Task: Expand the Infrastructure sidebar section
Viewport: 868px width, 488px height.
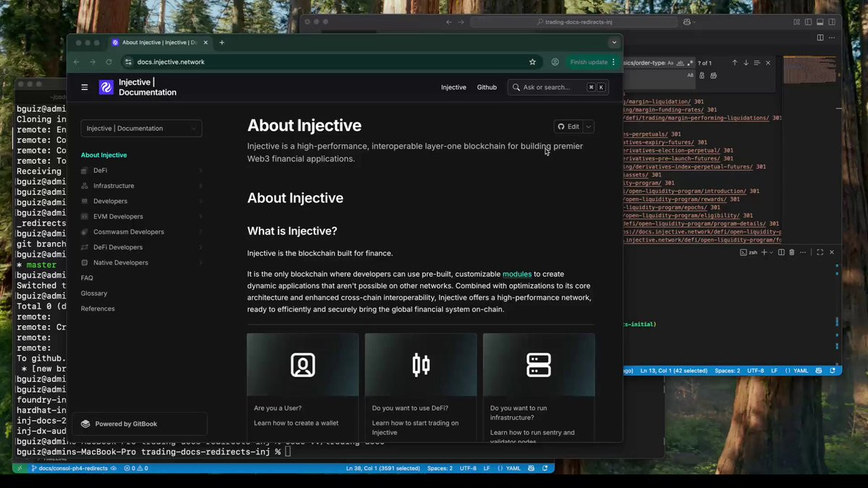Action: pos(200,186)
